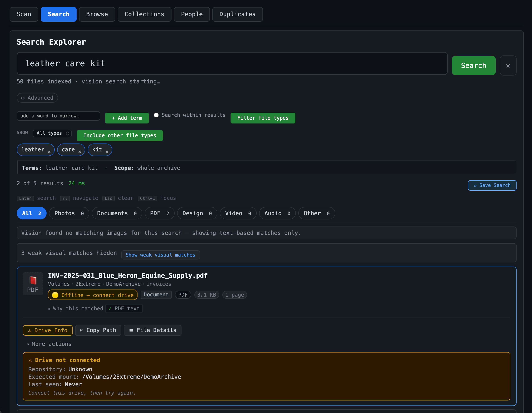Remove the 'leather' term chip
This screenshot has width=532, height=413.
click(x=49, y=152)
